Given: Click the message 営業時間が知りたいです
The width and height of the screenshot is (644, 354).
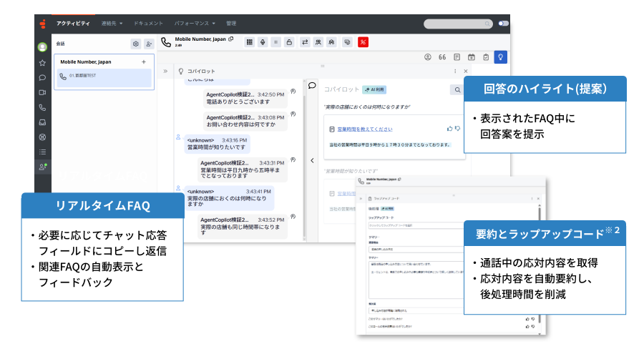Looking at the screenshot, I should [x=217, y=144].
